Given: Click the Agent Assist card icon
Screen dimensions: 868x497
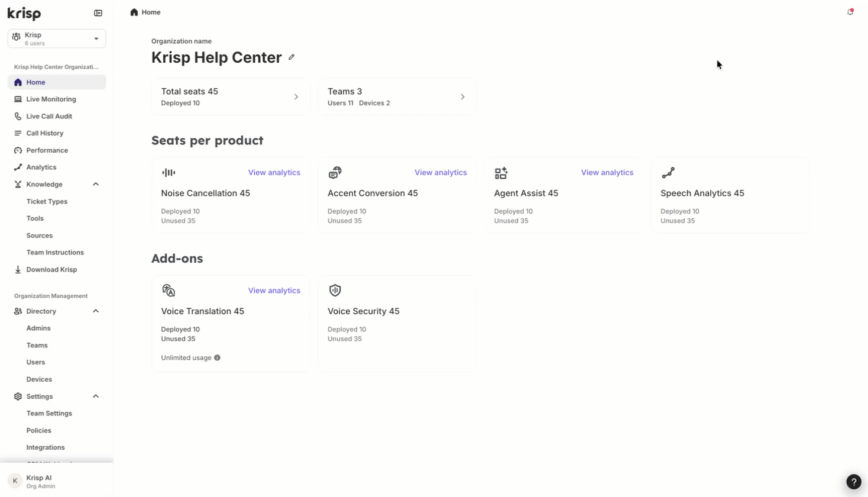Looking at the screenshot, I should pos(501,173).
